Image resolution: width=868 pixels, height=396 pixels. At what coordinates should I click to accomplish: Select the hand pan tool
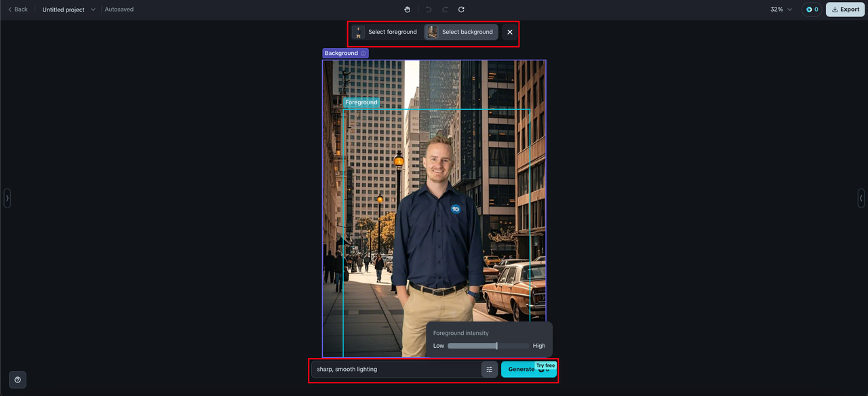(407, 9)
